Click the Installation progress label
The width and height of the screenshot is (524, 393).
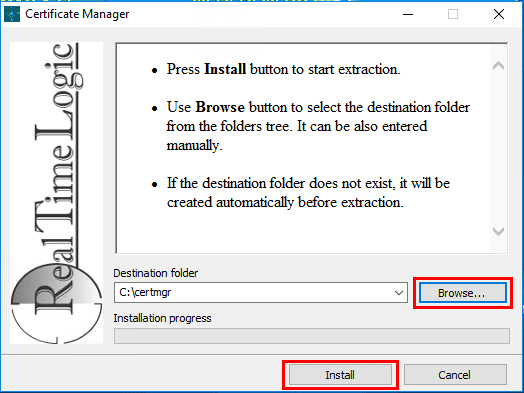(162, 318)
